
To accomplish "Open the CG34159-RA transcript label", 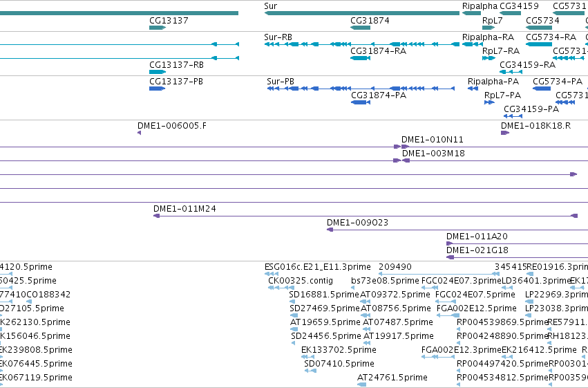I will click(528, 65).
